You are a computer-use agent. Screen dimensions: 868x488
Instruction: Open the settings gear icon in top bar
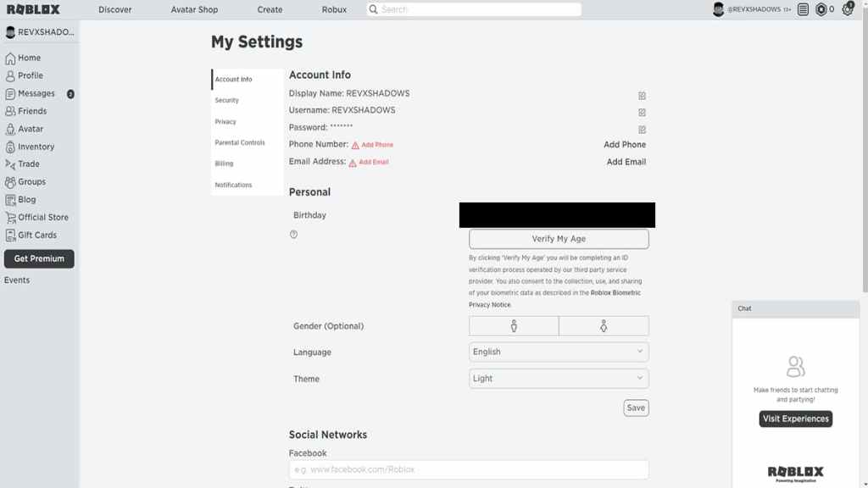coord(848,10)
